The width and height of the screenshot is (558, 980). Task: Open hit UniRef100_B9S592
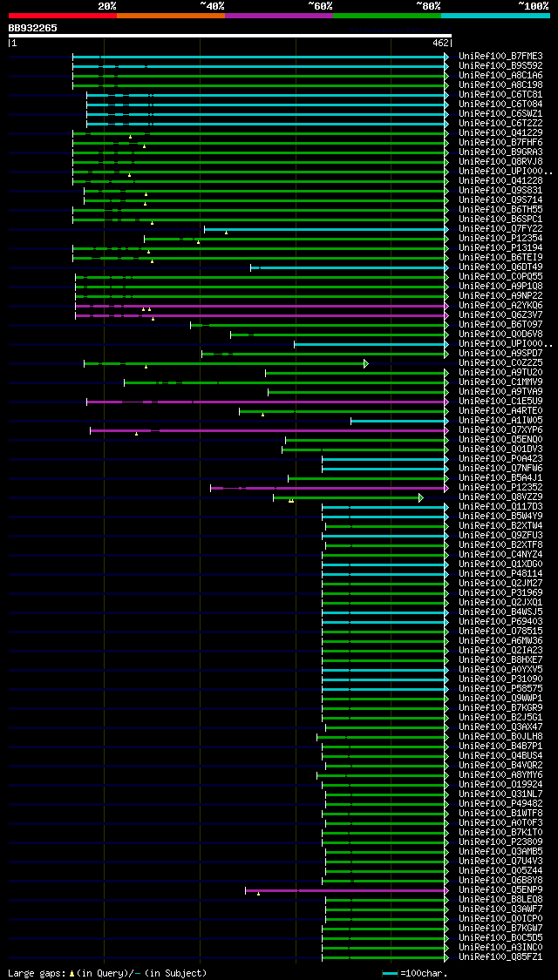[x=500, y=65]
